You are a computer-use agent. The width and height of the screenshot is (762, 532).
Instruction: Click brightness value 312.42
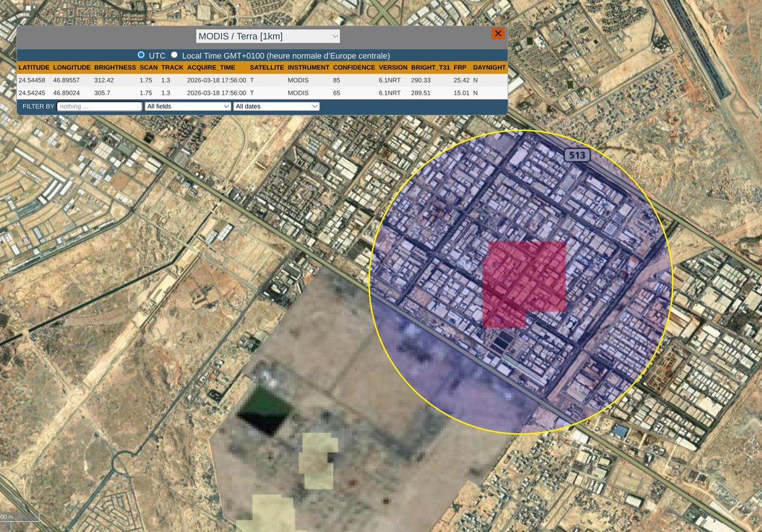pos(104,80)
